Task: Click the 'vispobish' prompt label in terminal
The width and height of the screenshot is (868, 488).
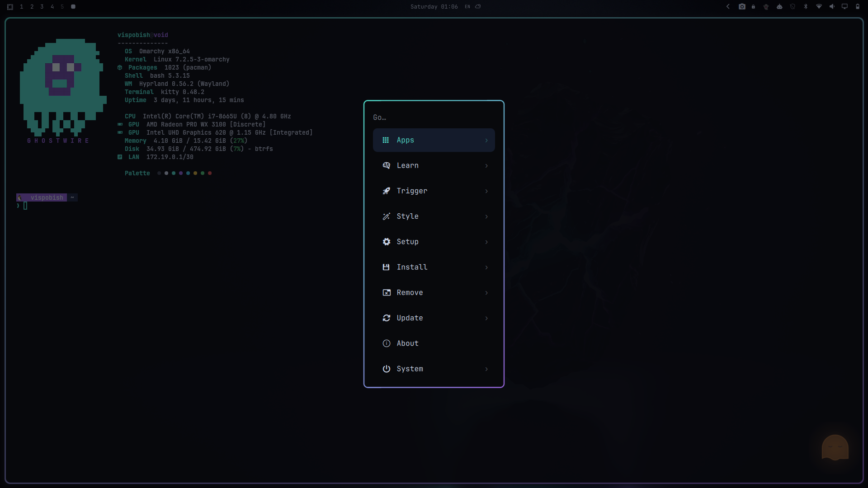Action: (47, 197)
